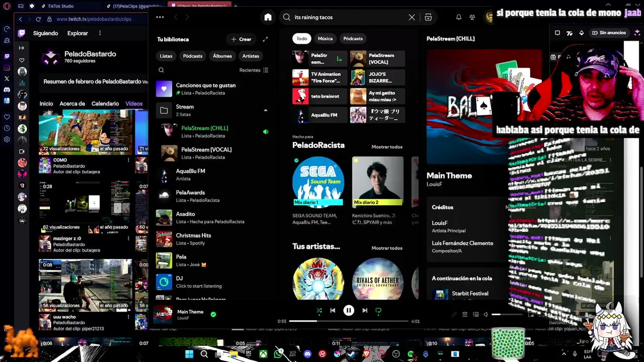
Task: Go to previous track
Action: [x=333, y=311]
